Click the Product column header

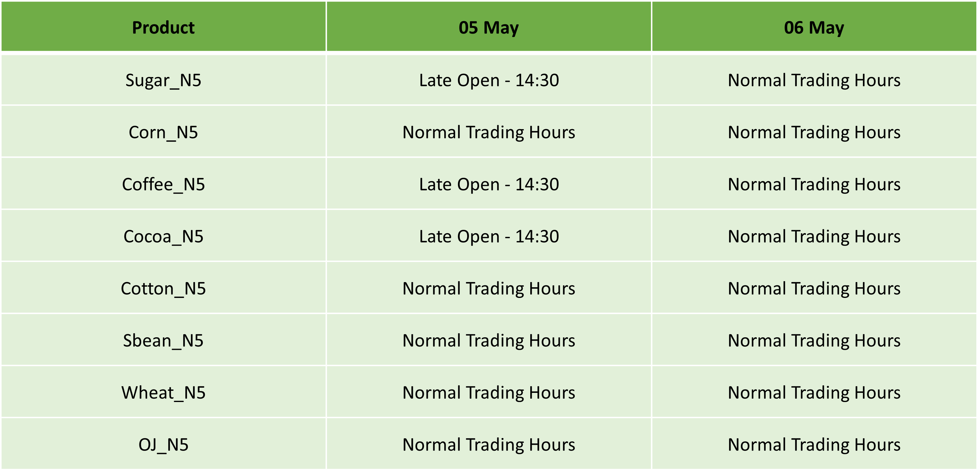163,26
